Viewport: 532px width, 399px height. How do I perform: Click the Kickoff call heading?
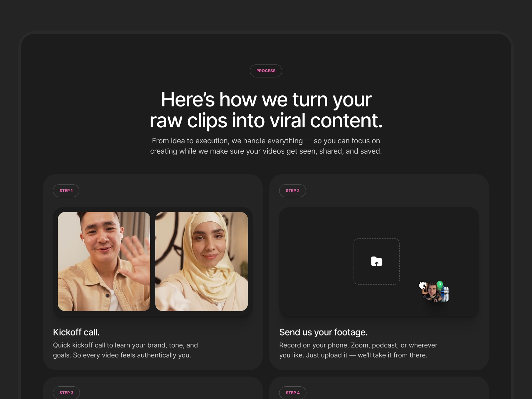tap(76, 332)
